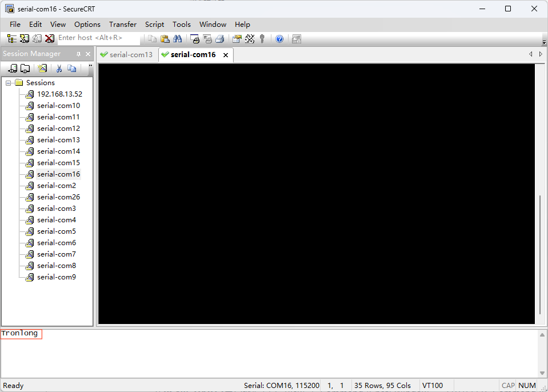This screenshot has height=392, width=548.
Task: Expand Session Manager toolbar overflow chevron
Action: coord(90,67)
